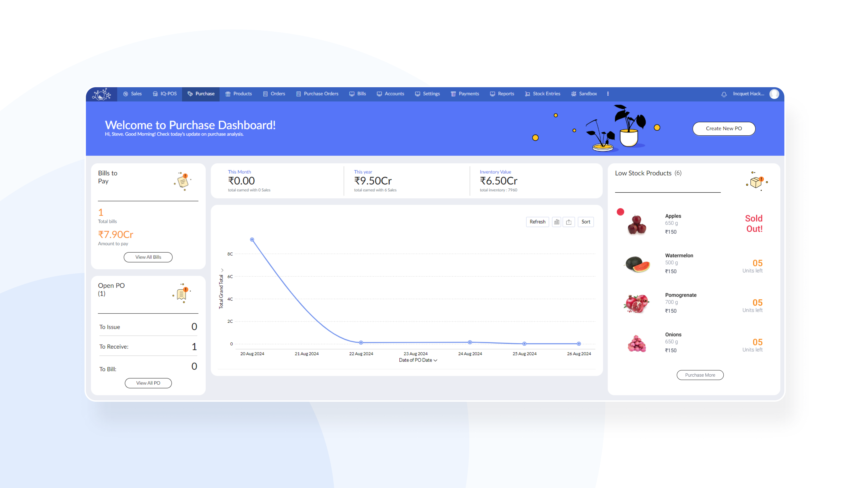Click the bar chart type icon

[557, 222]
